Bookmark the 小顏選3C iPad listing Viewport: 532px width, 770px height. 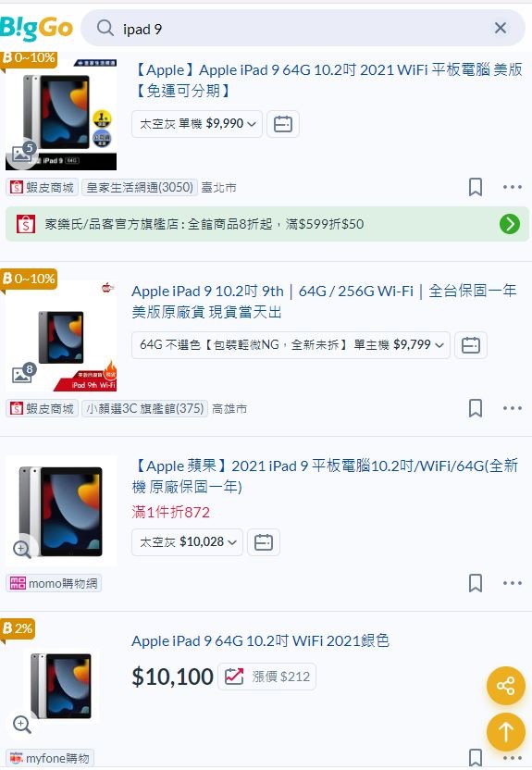475,408
